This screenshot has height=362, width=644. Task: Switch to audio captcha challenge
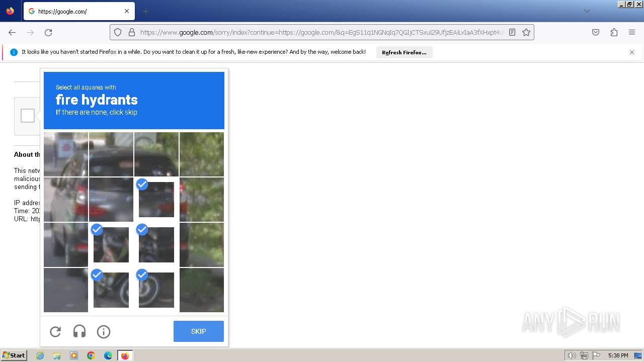(79, 331)
